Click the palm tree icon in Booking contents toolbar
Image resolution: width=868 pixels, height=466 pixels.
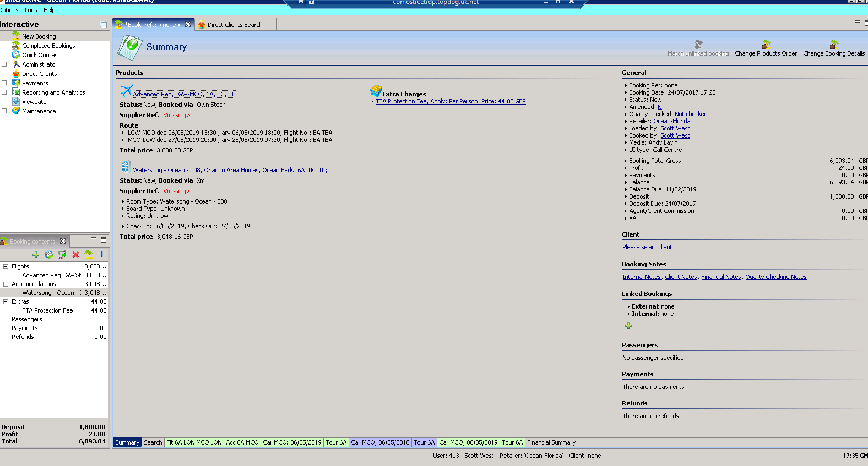click(x=89, y=255)
